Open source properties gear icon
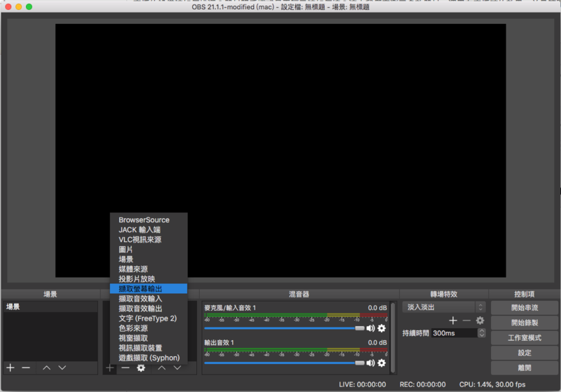This screenshot has height=392, width=561. click(141, 367)
